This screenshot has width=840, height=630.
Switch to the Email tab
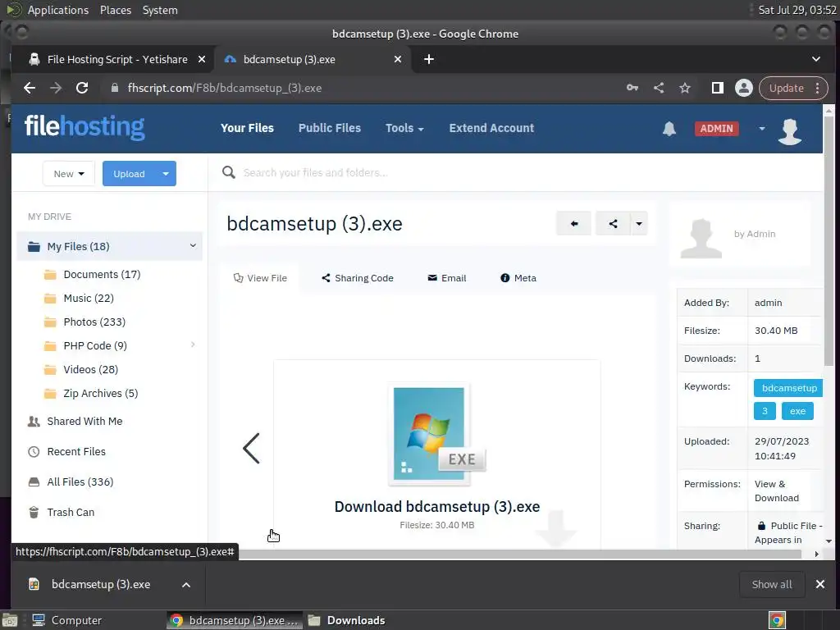(x=447, y=278)
